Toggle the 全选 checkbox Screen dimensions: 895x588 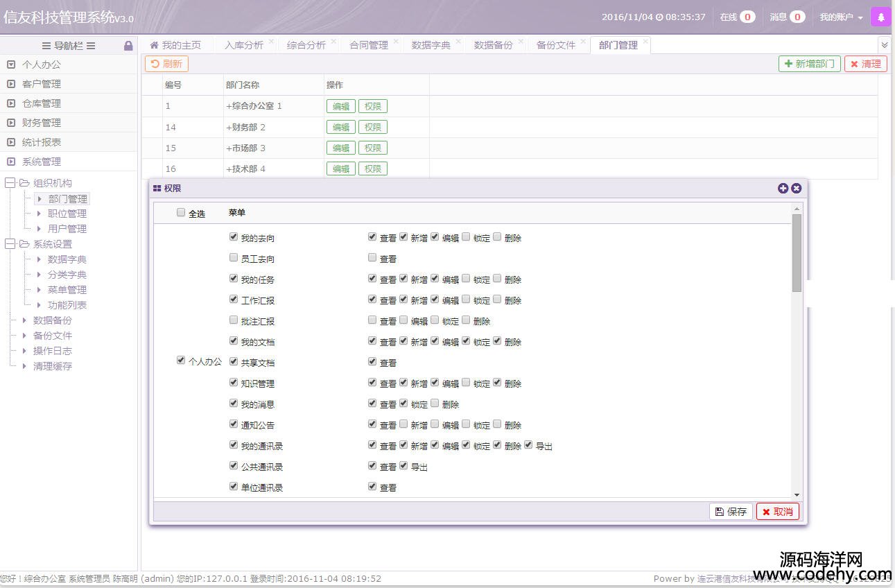(181, 213)
